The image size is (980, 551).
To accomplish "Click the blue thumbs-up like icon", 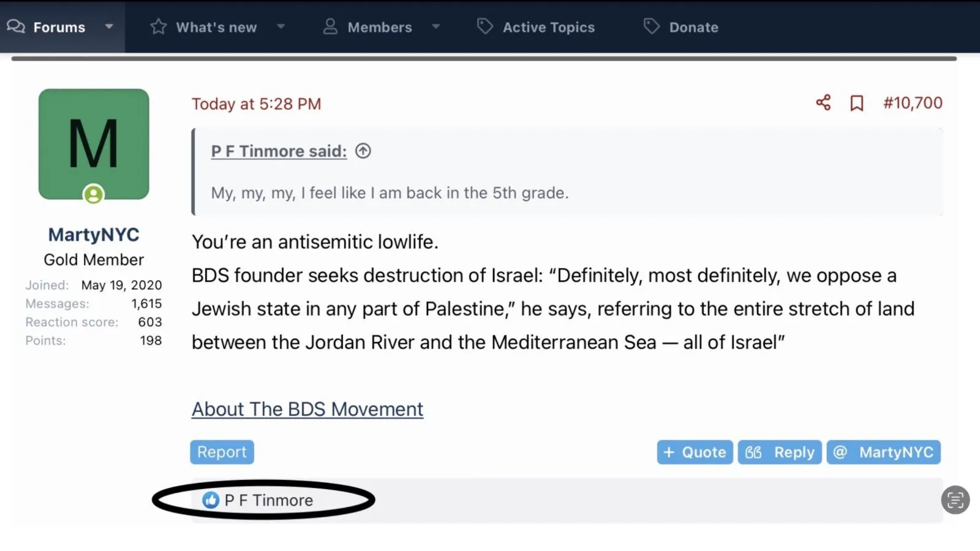I will pos(211,500).
